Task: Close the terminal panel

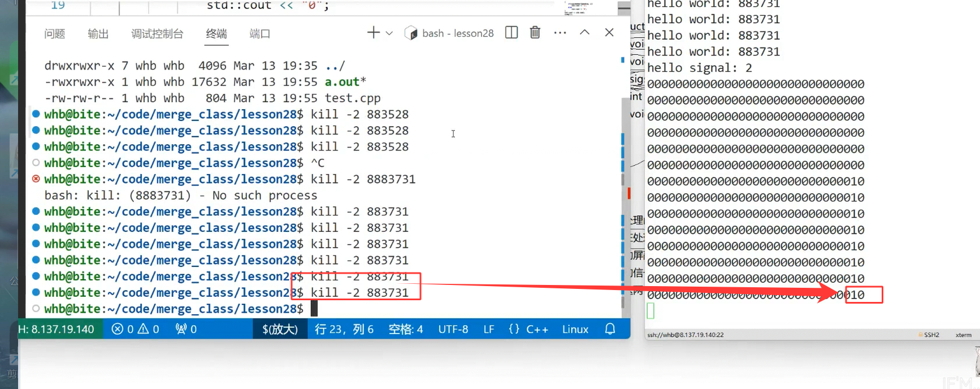Action: click(609, 32)
